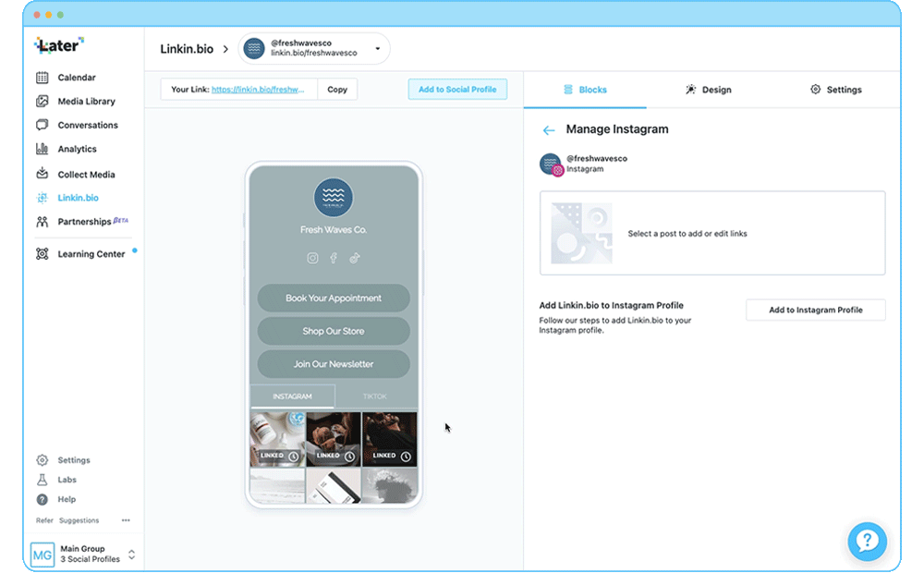This screenshot has width=924, height=573.
Task: Click Add to Social Profile button
Action: pyautogui.click(x=457, y=90)
